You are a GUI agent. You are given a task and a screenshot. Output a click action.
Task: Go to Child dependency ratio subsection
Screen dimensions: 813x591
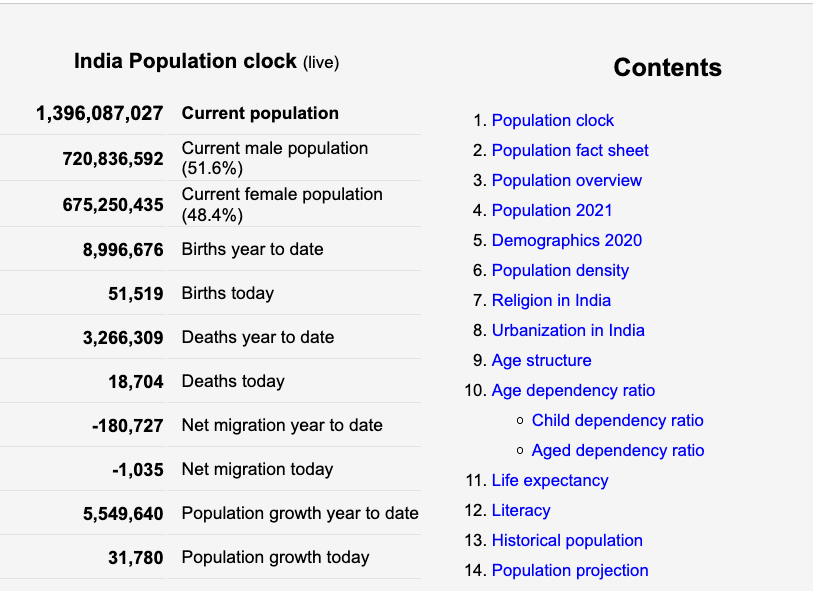pos(617,421)
